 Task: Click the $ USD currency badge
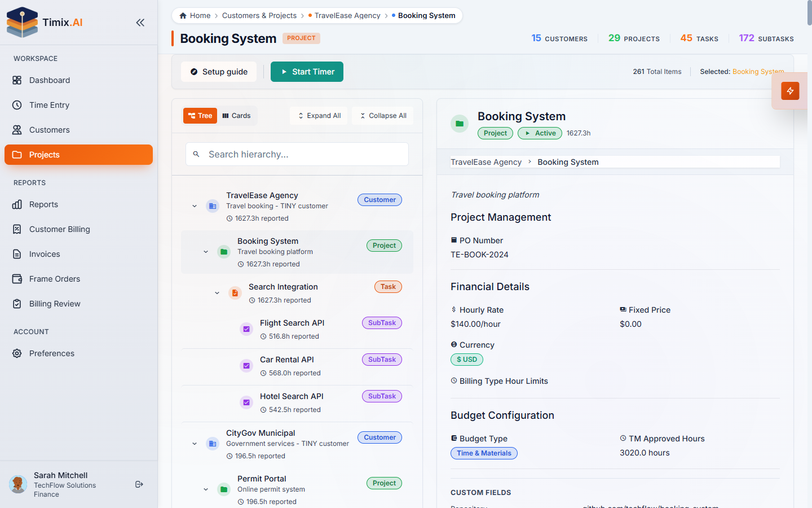[x=467, y=360]
